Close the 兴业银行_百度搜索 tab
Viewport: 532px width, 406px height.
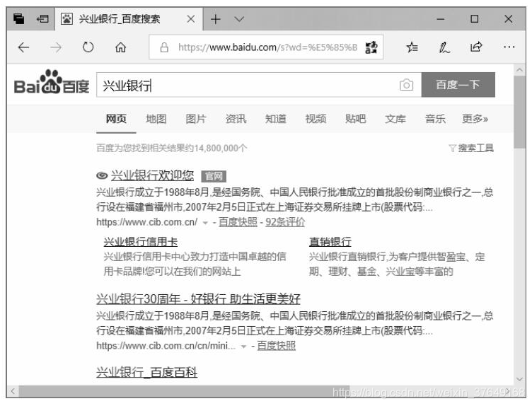point(191,19)
